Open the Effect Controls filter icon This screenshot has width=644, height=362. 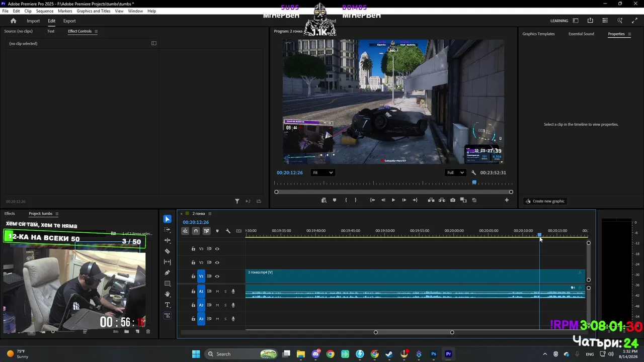pyautogui.click(x=237, y=201)
